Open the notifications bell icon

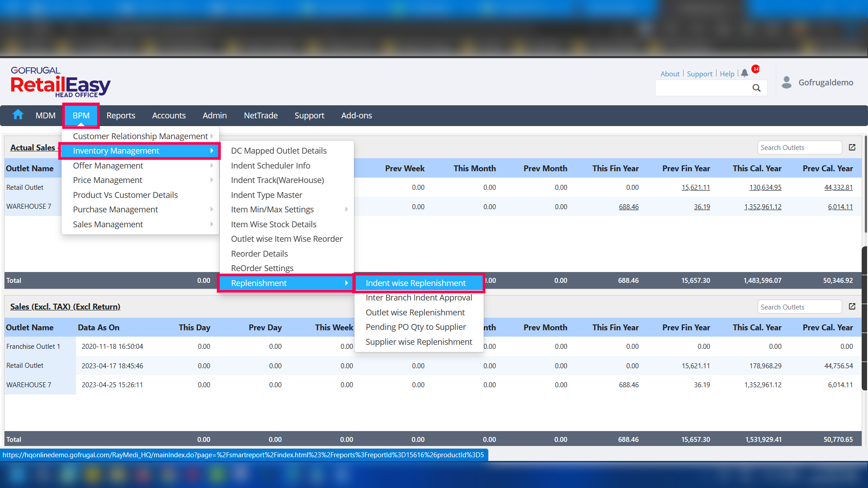point(745,73)
